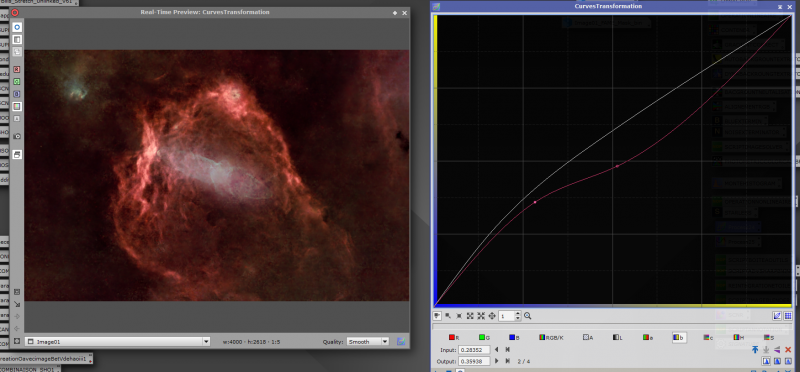This screenshot has width=800, height=372.
Task: Click the preview icon right of Quality
Action: pyautogui.click(x=401, y=341)
